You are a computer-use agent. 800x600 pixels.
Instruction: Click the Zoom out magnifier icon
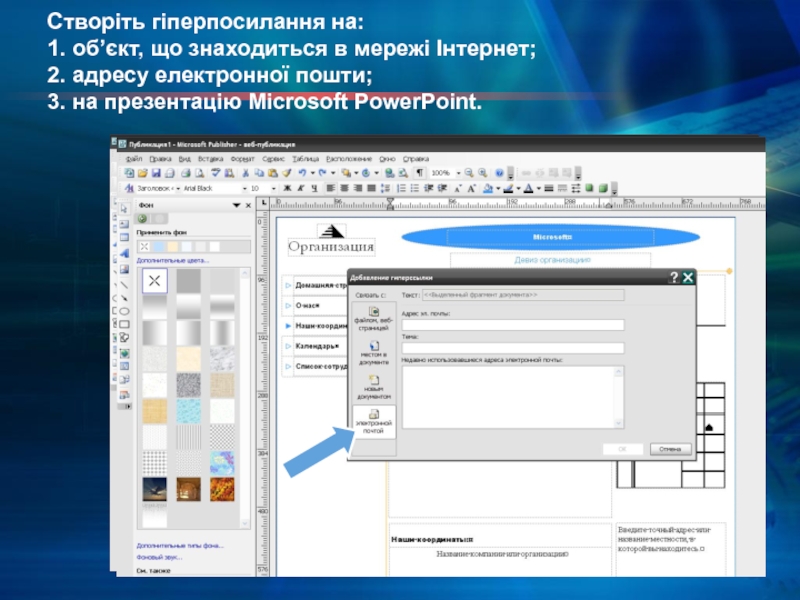click(x=469, y=173)
